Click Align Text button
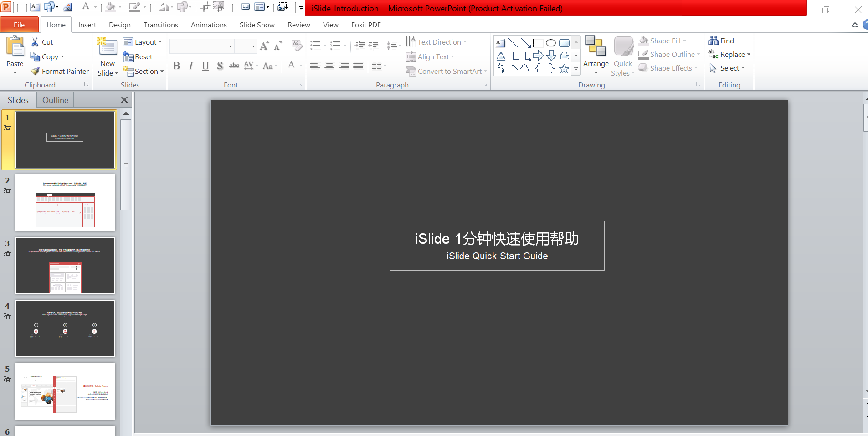Image resolution: width=868 pixels, height=436 pixels. coord(430,56)
